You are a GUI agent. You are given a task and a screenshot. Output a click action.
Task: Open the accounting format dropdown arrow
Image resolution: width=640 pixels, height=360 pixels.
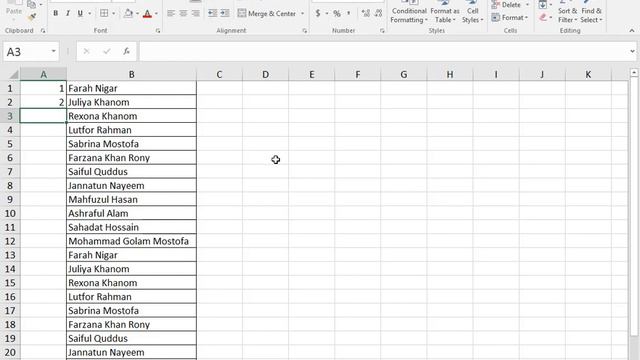point(327,13)
